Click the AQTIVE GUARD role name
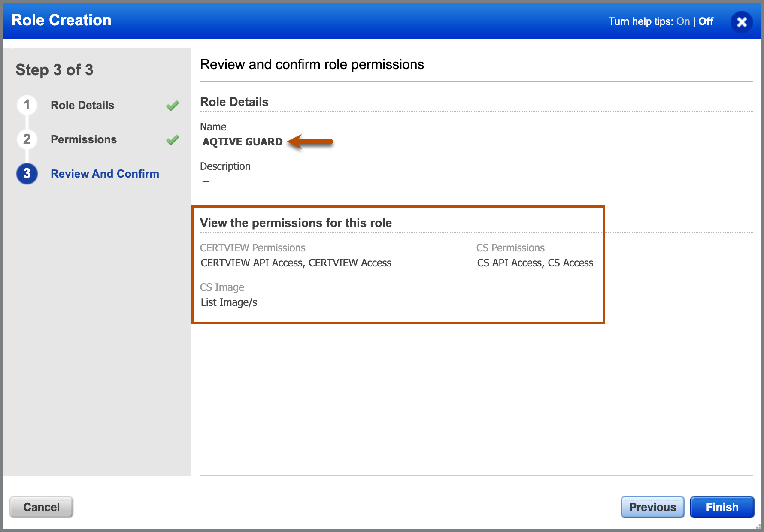 point(243,142)
